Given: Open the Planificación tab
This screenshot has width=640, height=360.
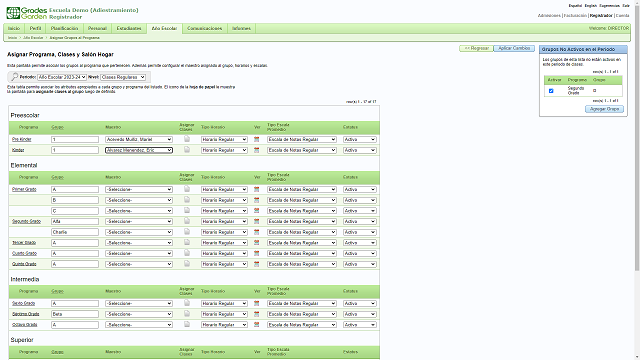Looking at the screenshot, I should point(64,28).
